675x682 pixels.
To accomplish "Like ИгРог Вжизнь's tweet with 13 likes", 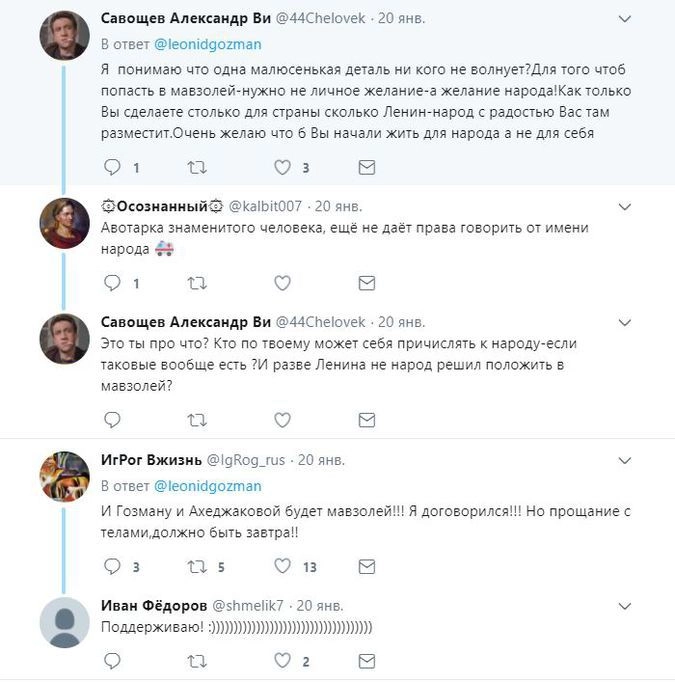I will (x=282, y=567).
